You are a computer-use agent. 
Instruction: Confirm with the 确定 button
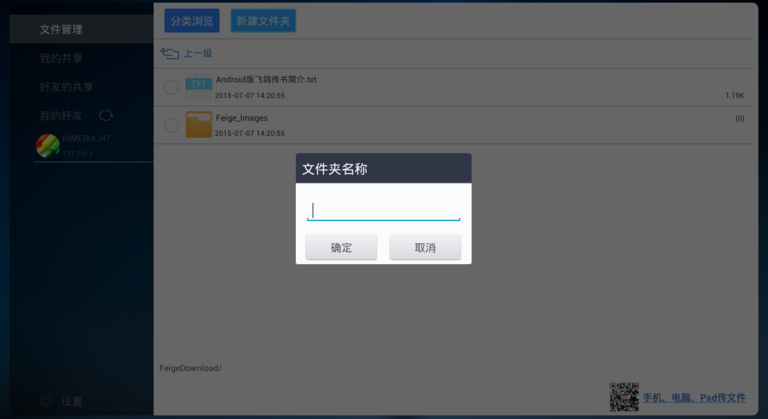341,247
